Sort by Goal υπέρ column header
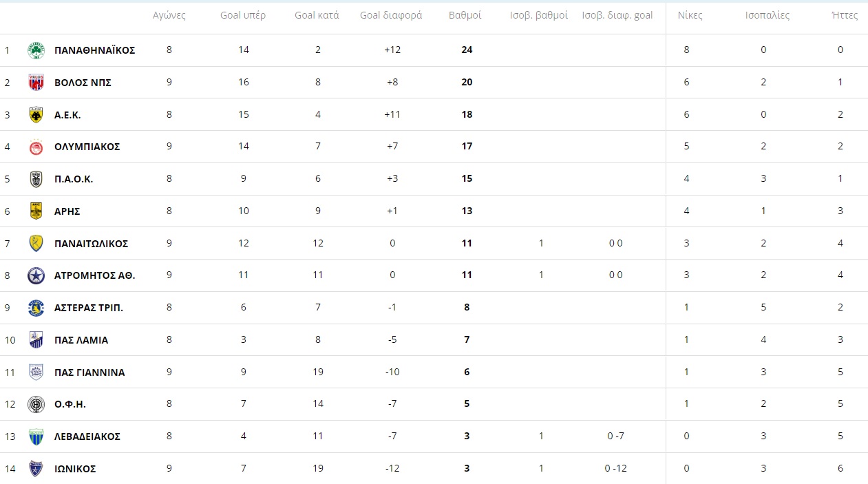The height and width of the screenshot is (484, 868). click(x=243, y=15)
